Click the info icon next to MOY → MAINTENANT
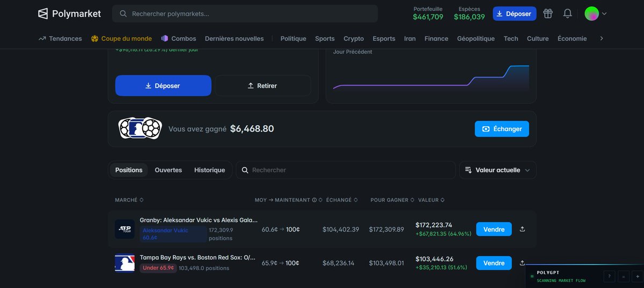Viewport: 644px width, 288px height. [314, 200]
